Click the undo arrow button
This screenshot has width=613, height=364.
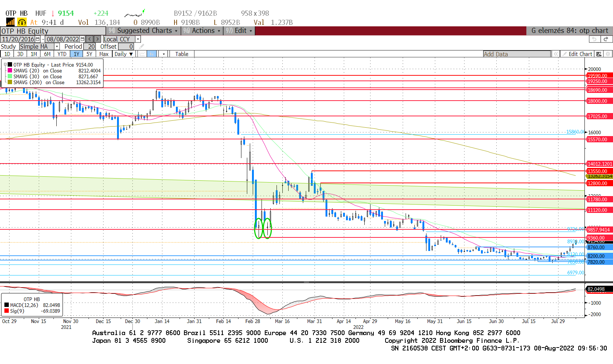point(594,39)
